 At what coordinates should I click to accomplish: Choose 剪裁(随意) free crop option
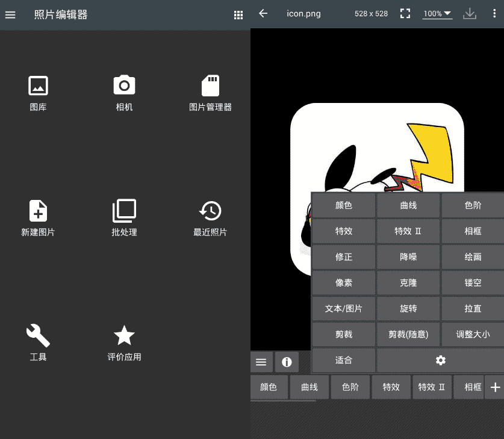[408, 334]
